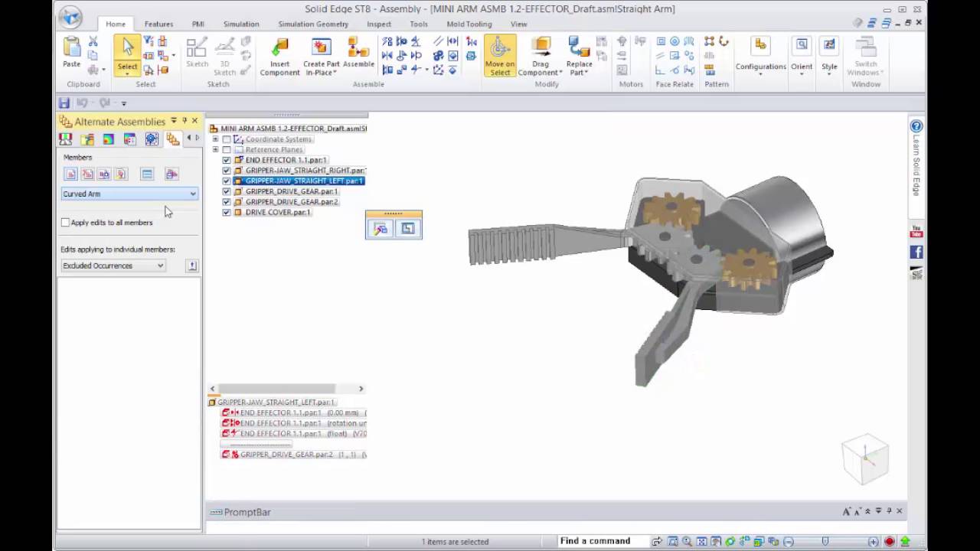Click the MINI ARM ASMB root assembly node
Viewport: 980px width, 551px height.
[x=289, y=129]
